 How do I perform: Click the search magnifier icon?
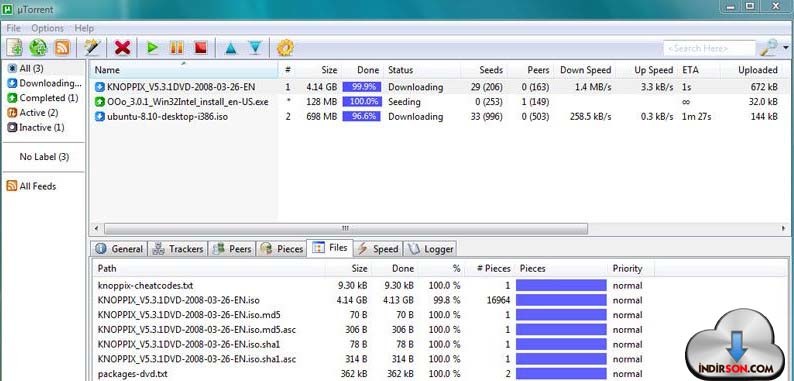(769, 48)
